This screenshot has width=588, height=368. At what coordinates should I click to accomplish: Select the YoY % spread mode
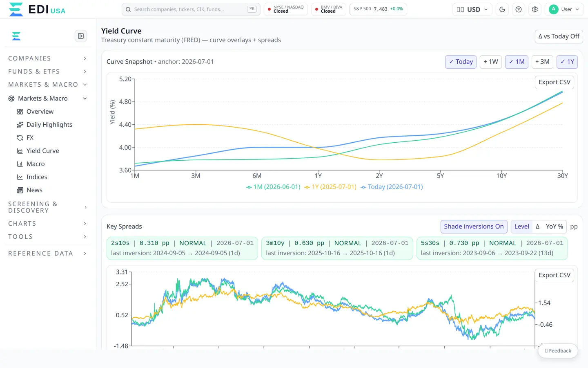point(554,227)
